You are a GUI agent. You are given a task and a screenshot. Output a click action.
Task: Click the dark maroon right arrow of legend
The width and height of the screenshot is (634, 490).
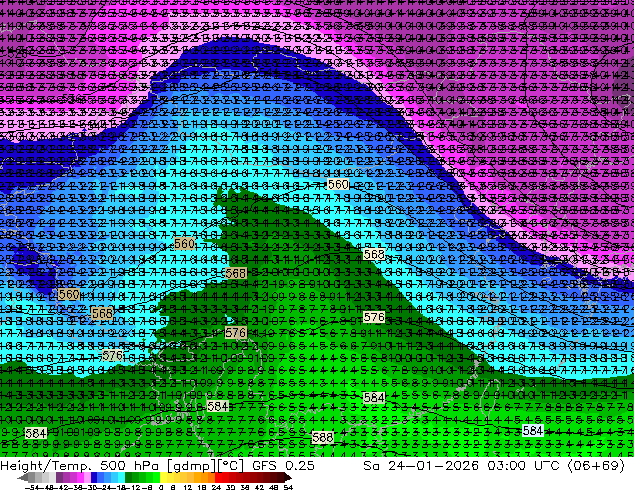click(x=288, y=478)
